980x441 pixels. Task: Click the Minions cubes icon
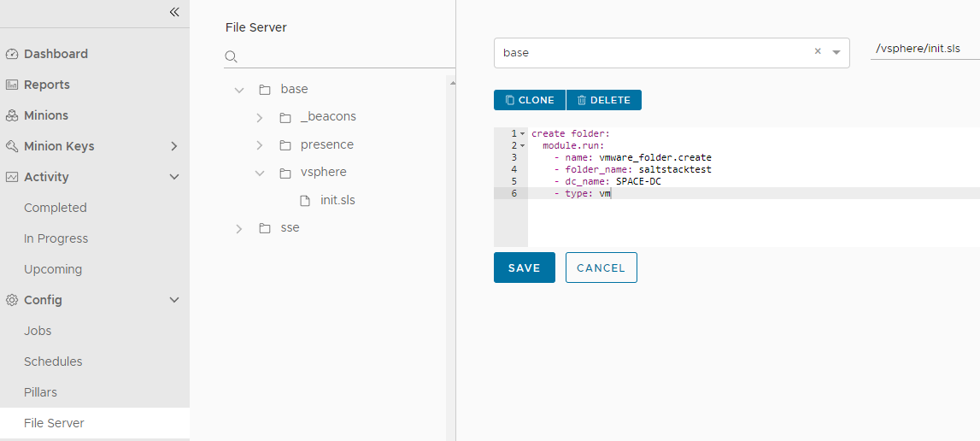click(x=11, y=115)
